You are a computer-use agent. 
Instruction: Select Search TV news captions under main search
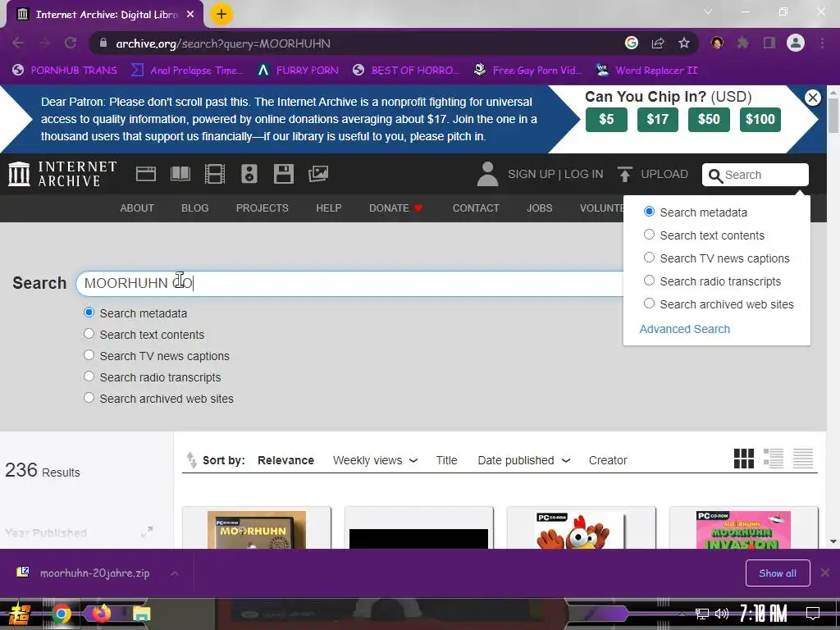point(89,355)
